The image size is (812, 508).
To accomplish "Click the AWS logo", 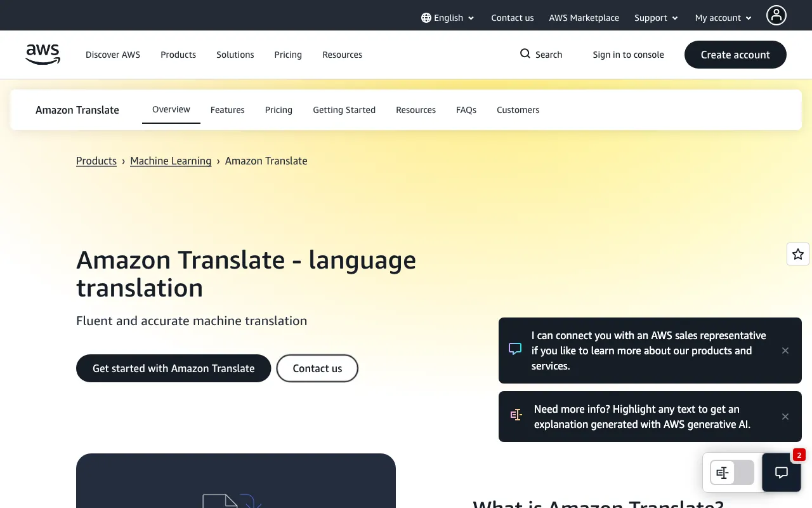I will coord(43,55).
